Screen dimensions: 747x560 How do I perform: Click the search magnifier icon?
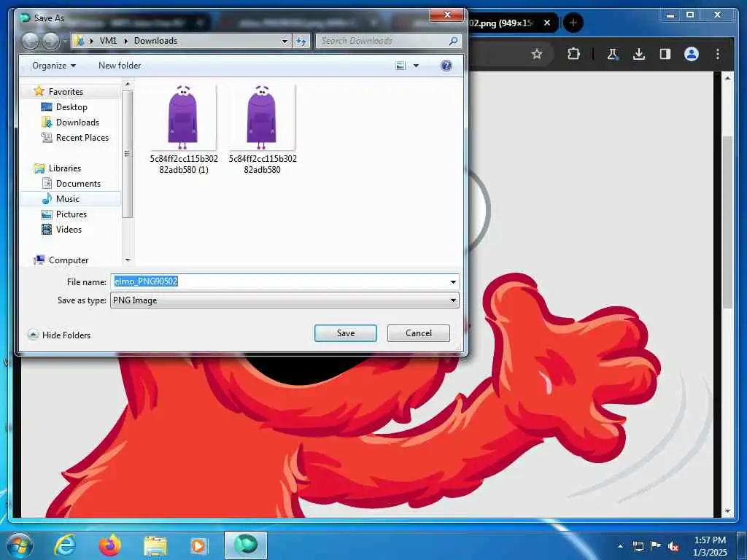point(453,41)
